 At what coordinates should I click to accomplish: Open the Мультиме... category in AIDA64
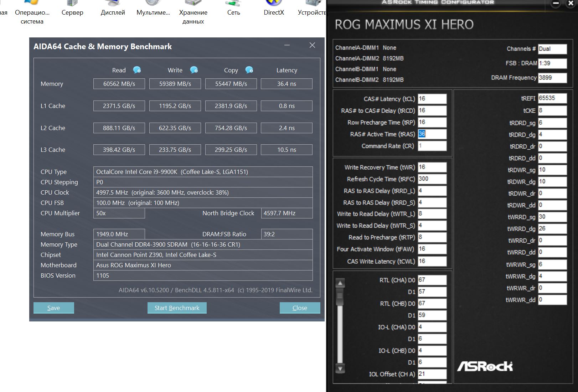[x=153, y=9]
